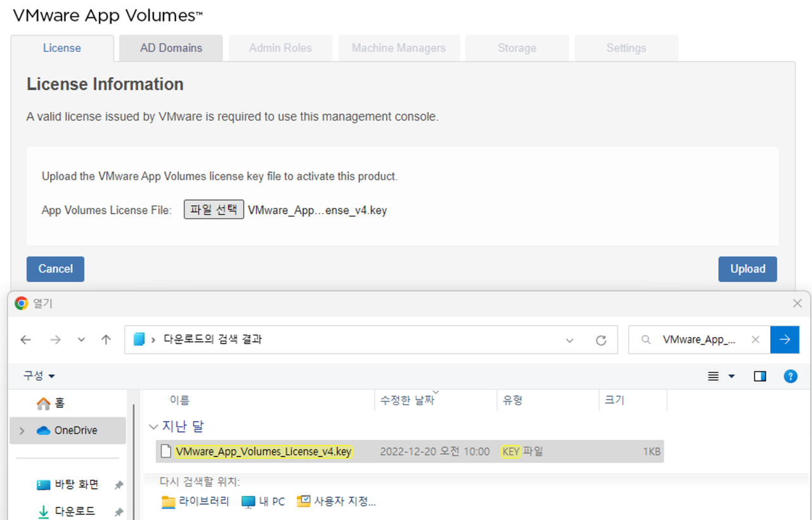The width and height of the screenshot is (812, 520).
Task: Open the view layout options icon
Action: tap(713, 376)
